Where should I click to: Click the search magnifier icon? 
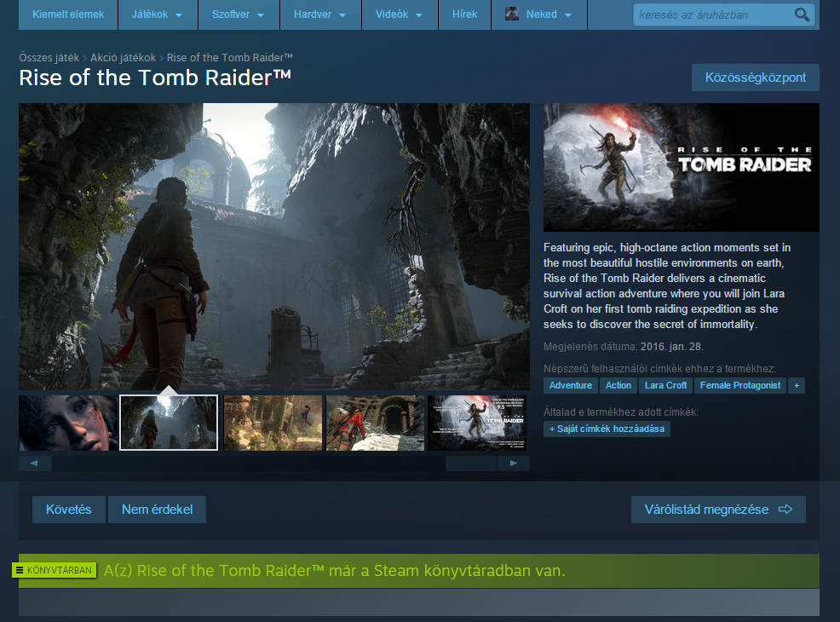(x=802, y=14)
